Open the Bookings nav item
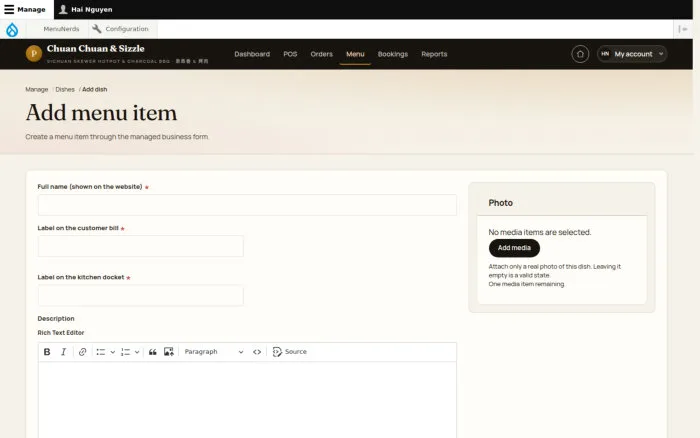700x438 pixels. click(x=393, y=54)
